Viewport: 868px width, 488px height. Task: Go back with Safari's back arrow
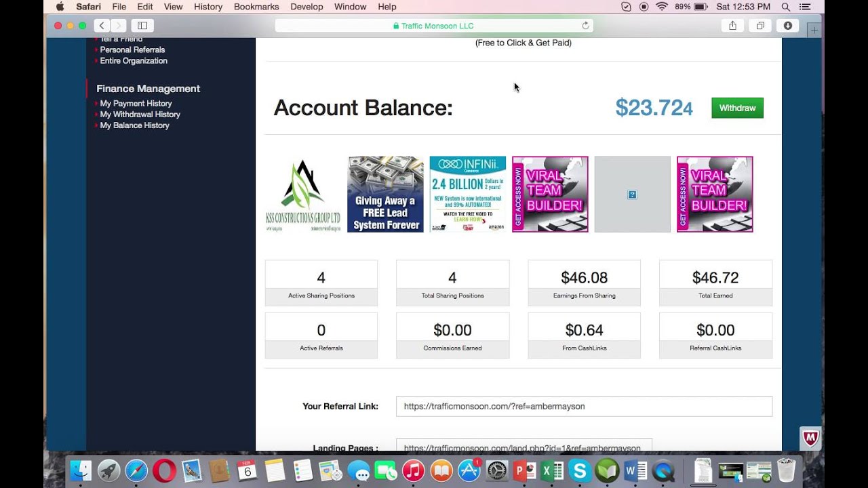pos(102,26)
